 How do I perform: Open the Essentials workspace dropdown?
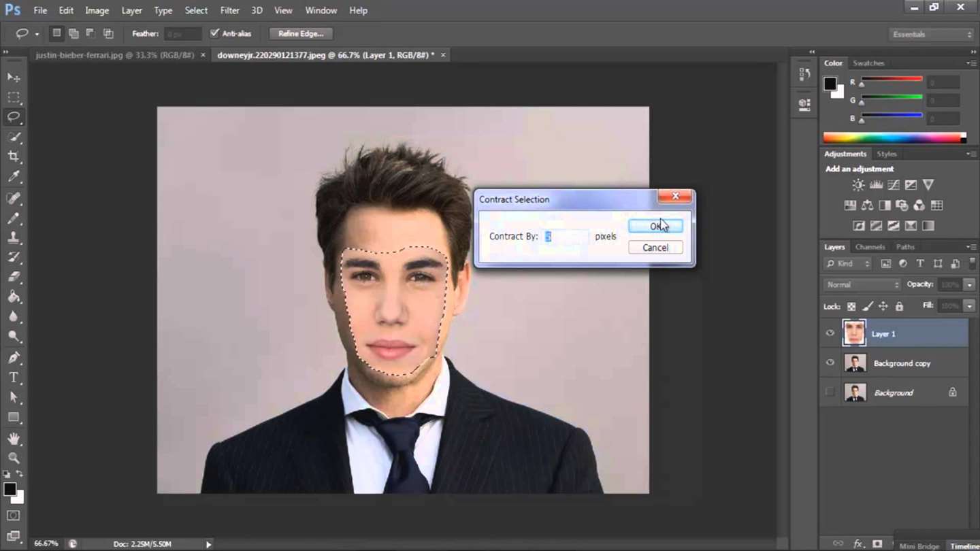[932, 34]
